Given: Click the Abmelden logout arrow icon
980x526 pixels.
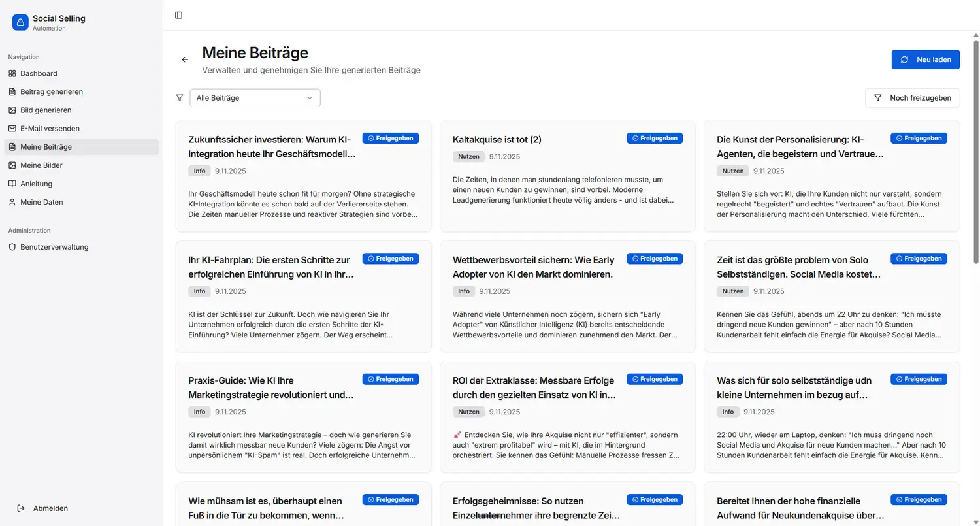Looking at the screenshot, I should pyautogui.click(x=21, y=508).
